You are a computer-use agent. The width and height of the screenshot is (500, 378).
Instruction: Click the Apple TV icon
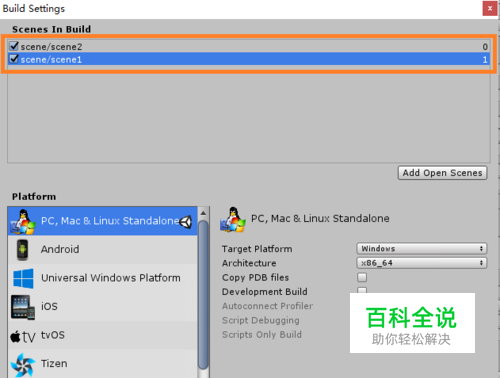point(23,336)
